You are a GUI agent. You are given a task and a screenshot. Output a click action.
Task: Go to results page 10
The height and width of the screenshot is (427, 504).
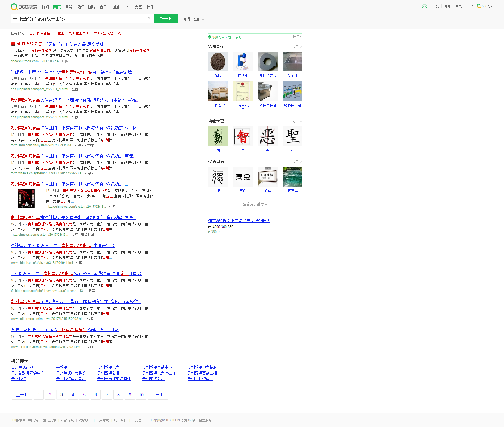(x=141, y=395)
